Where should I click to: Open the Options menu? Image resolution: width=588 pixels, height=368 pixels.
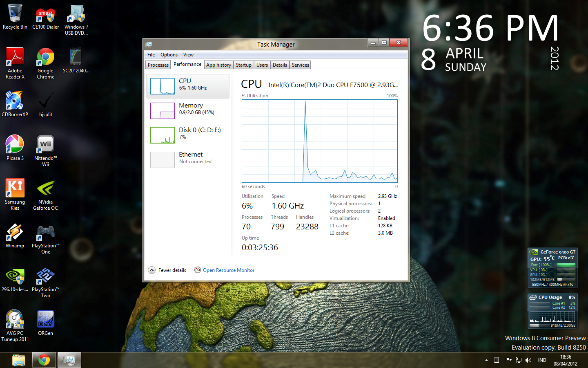pos(169,54)
